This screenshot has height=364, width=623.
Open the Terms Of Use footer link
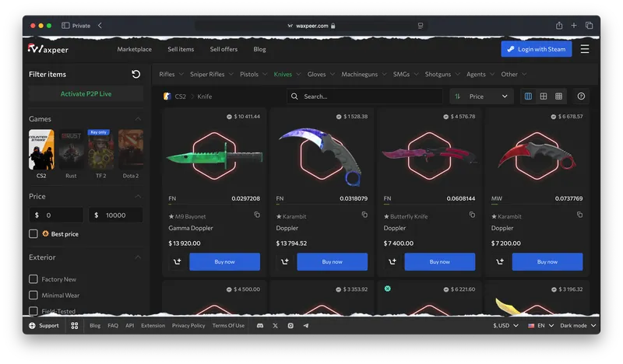228,325
